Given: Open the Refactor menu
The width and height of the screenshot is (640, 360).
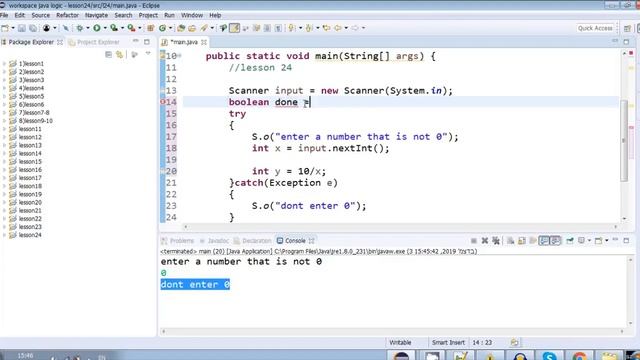Looking at the screenshot, I should pos(67,16).
